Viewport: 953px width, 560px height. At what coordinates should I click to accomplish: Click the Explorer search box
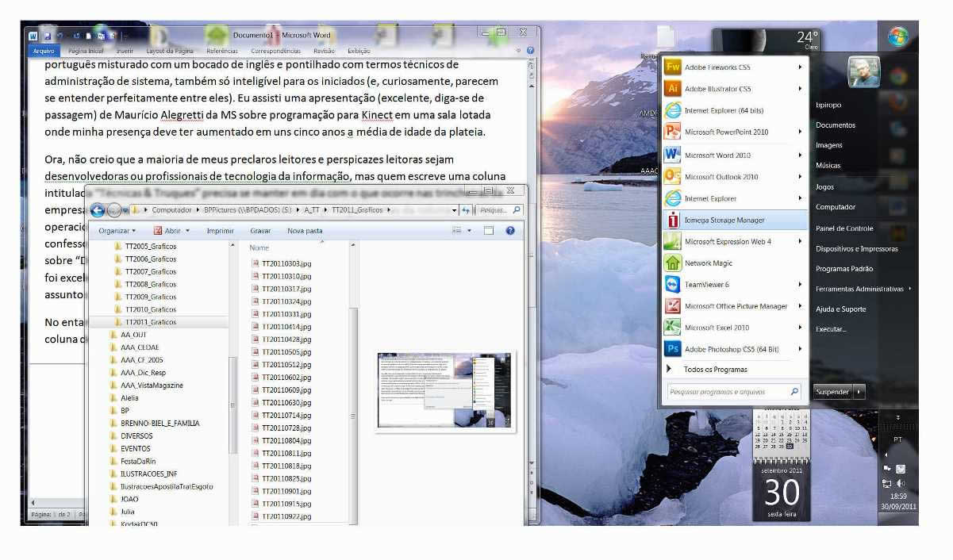pos(500,210)
